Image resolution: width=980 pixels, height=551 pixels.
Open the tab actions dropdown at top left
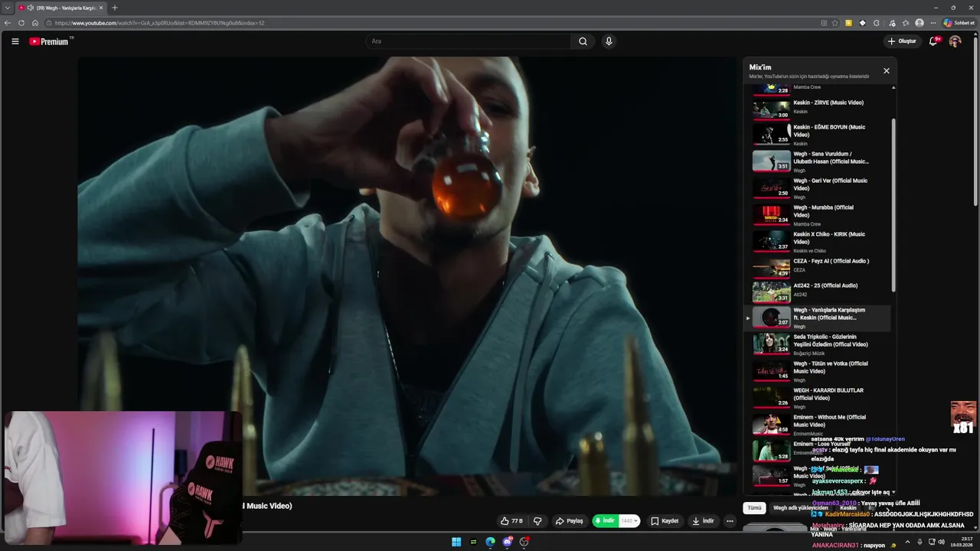click(7, 8)
